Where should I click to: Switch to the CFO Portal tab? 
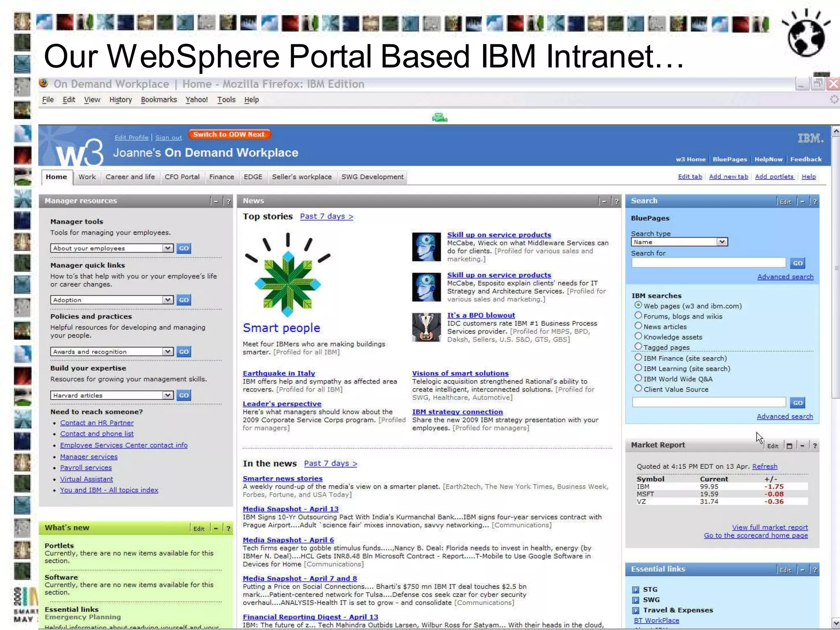[x=182, y=177]
